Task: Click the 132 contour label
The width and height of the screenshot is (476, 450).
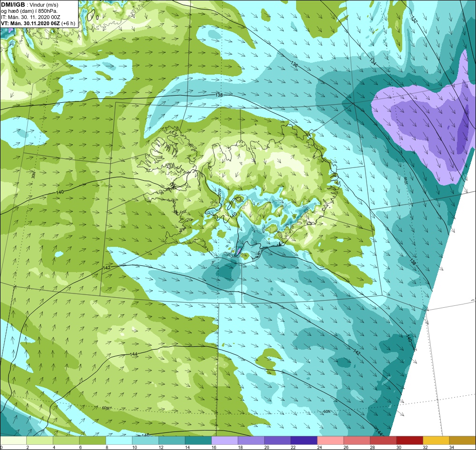Action: click(415, 20)
